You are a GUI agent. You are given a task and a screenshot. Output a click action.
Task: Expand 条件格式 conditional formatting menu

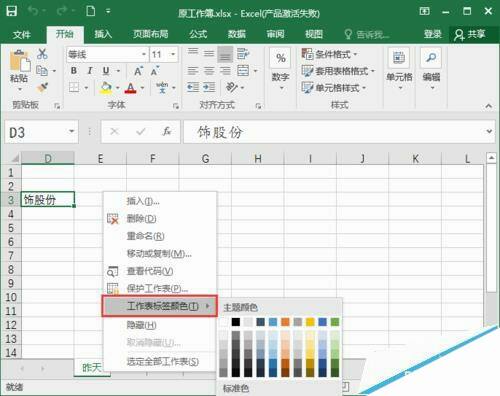pos(329,54)
